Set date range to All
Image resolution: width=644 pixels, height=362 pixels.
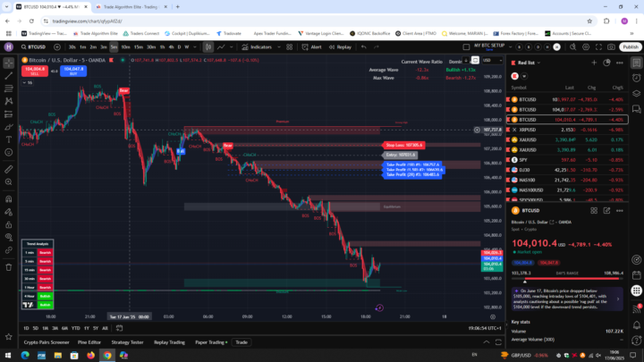click(105, 328)
